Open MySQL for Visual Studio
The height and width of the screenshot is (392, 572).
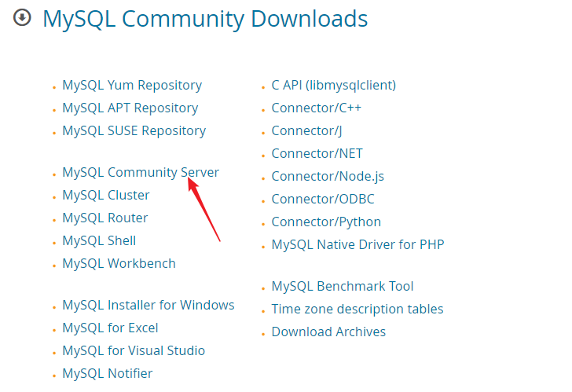[134, 350]
